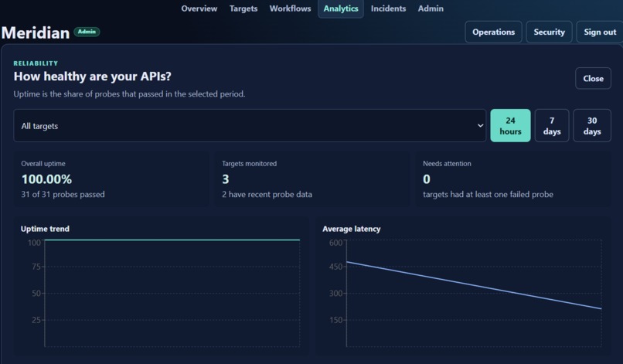Click the 150 axis label on latency chart
This screenshot has height=364, width=623.
[335, 320]
